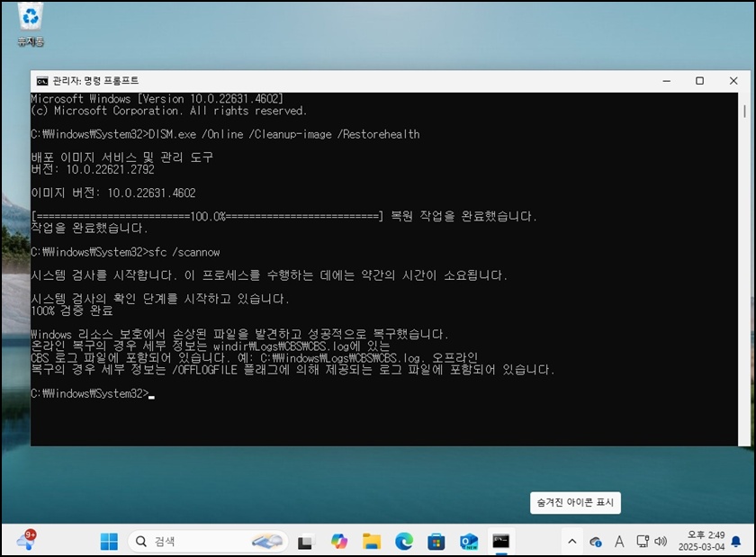Open Outlook from the taskbar
The height and width of the screenshot is (557, 756).
click(469, 542)
